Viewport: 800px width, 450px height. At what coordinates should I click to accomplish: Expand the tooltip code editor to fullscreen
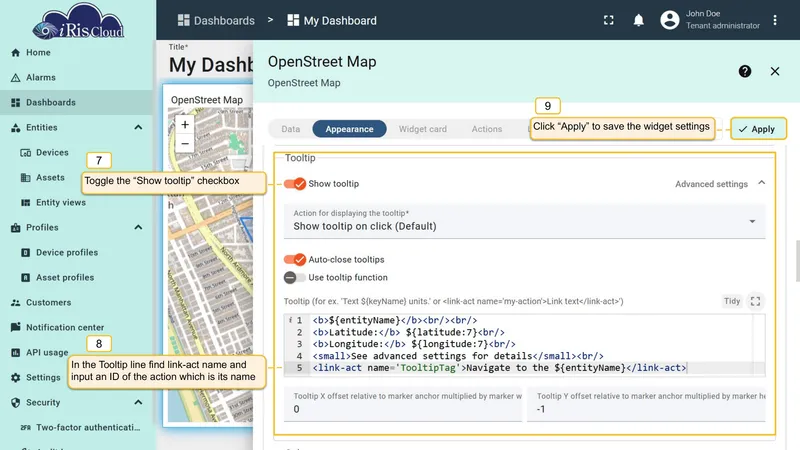[755, 302]
